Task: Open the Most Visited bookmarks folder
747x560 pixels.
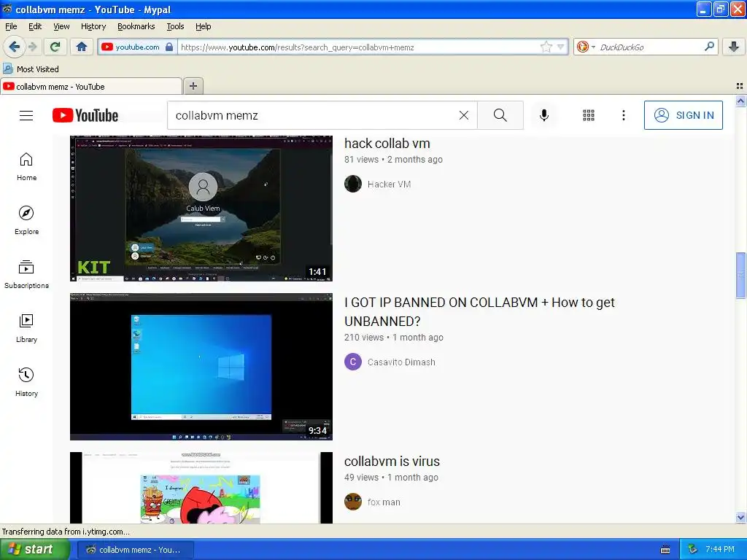Action: coord(31,69)
